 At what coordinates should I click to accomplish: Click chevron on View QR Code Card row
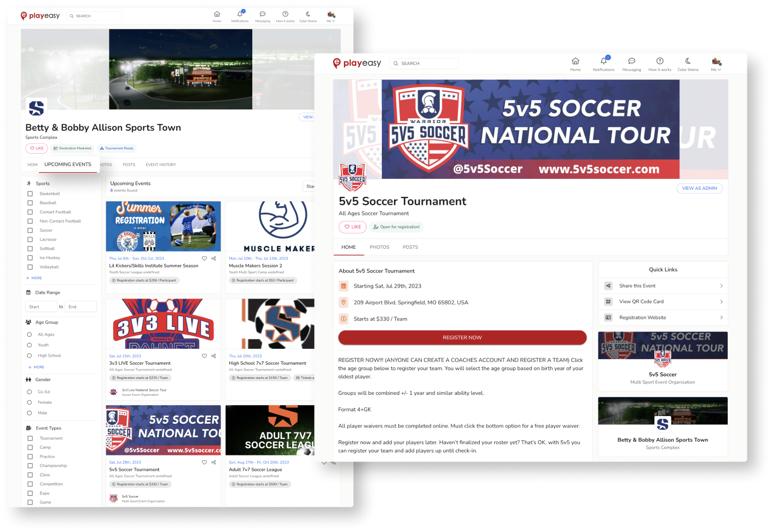point(721,301)
